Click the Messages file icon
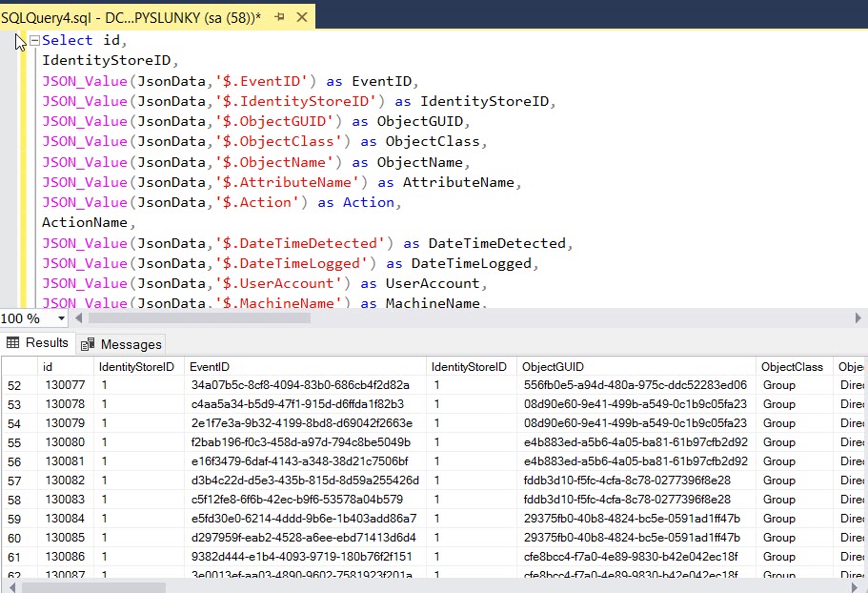 (86, 343)
